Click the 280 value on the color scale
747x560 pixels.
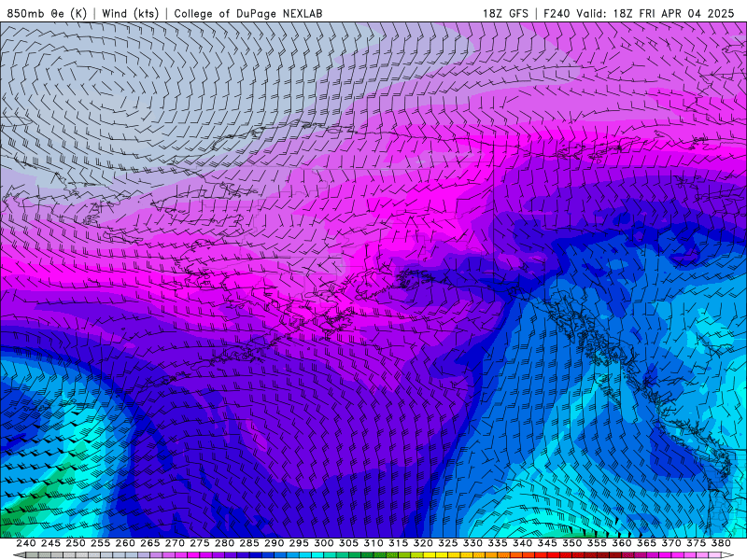[x=224, y=543]
